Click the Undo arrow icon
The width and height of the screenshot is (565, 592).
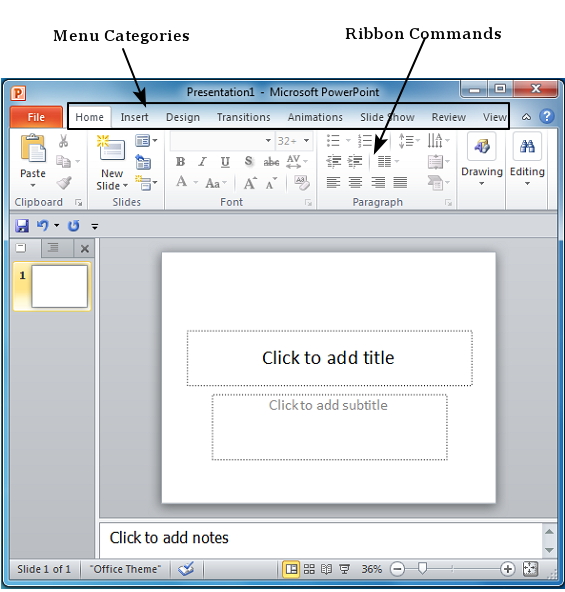(x=43, y=225)
